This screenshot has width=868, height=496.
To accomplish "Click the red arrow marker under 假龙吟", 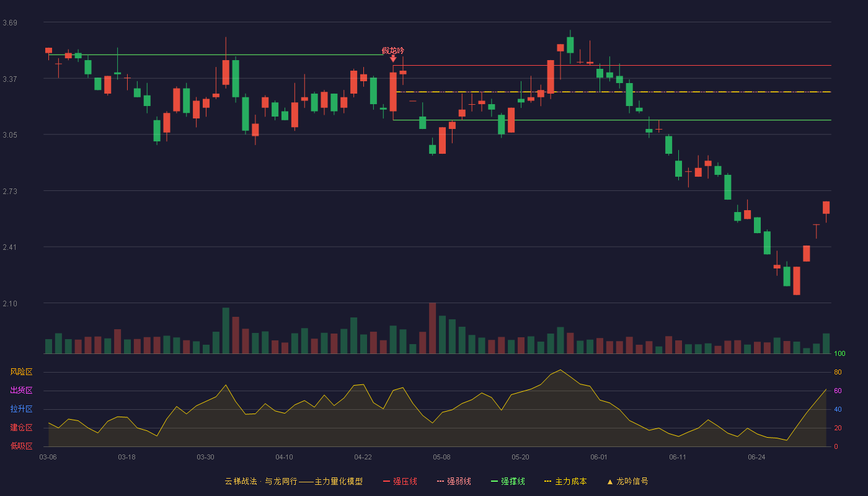I will (x=393, y=59).
